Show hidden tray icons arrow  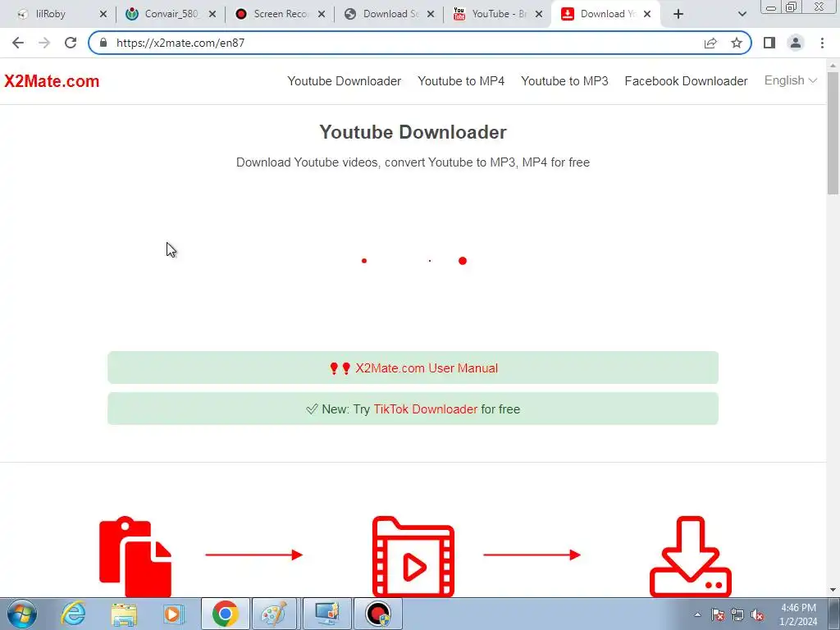click(x=697, y=615)
